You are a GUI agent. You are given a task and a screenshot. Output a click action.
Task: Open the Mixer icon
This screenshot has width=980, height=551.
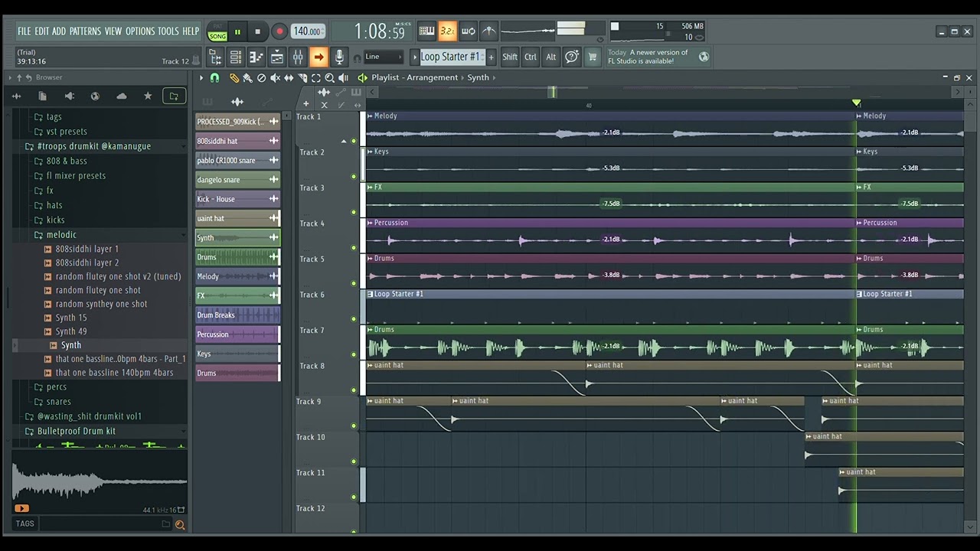click(298, 57)
